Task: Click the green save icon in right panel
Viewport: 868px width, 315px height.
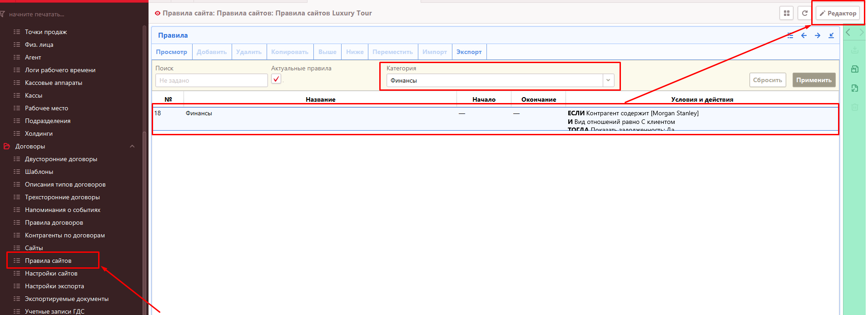Action: [854, 69]
